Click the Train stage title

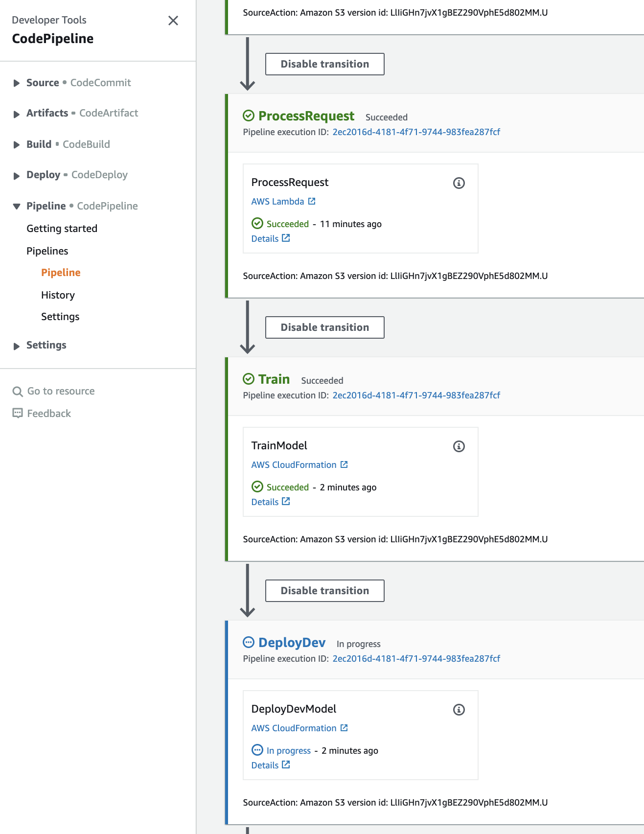pyautogui.click(x=274, y=379)
